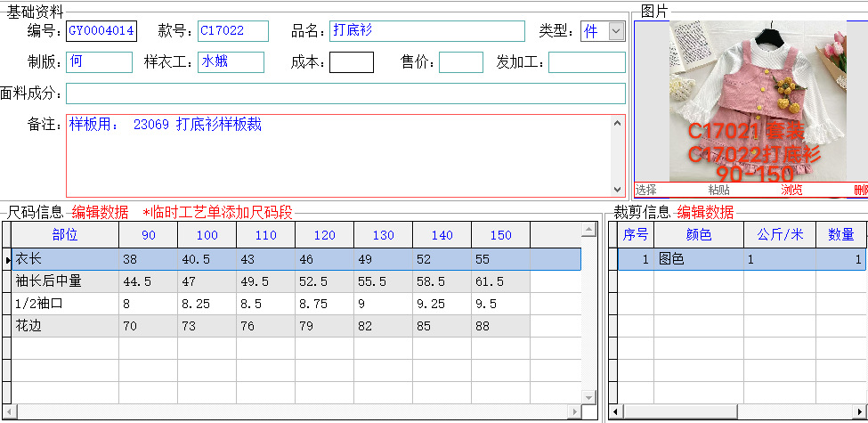Click 编辑数据 link next to 裁剪信息
The height and width of the screenshot is (423, 868).
705,212
